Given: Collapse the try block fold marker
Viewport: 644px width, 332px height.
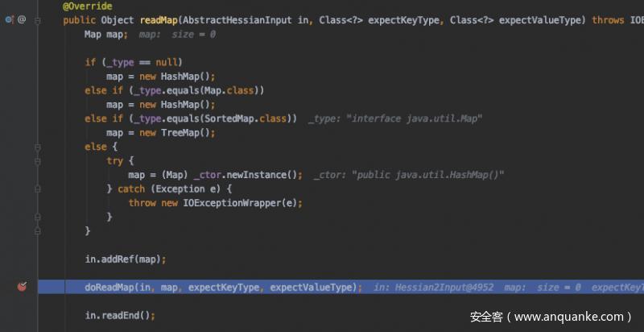Looking at the screenshot, I should click(x=38, y=161).
